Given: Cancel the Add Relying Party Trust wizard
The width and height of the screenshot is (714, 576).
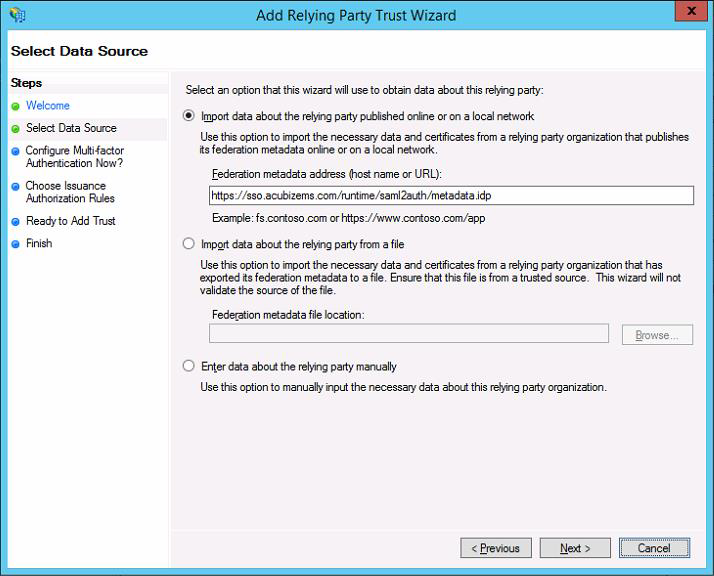Looking at the screenshot, I should (x=654, y=548).
